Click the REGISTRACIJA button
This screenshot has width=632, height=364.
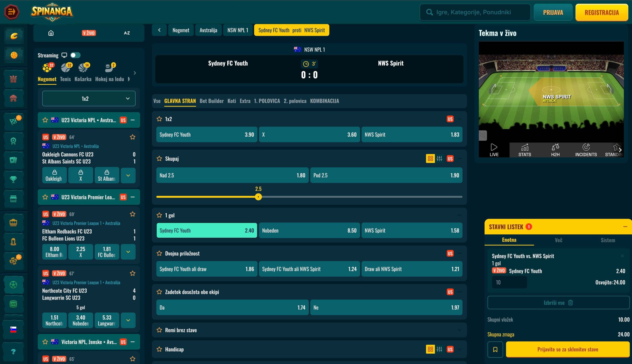tap(601, 12)
